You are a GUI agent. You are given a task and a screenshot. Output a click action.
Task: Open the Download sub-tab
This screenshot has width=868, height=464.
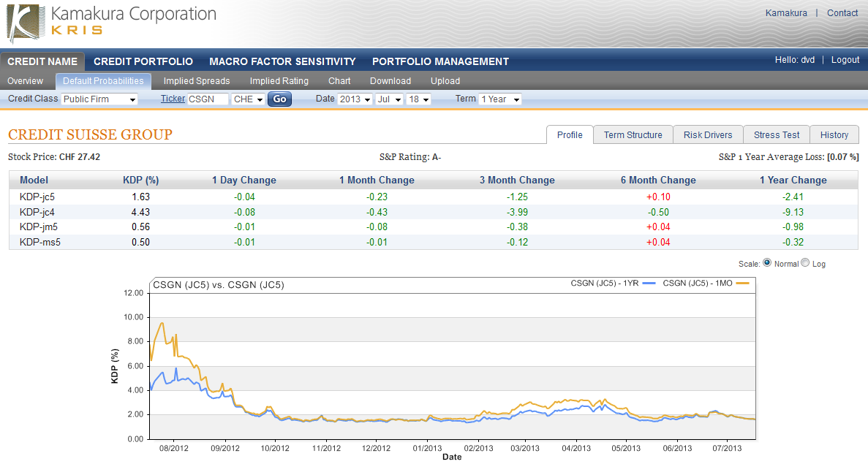390,81
